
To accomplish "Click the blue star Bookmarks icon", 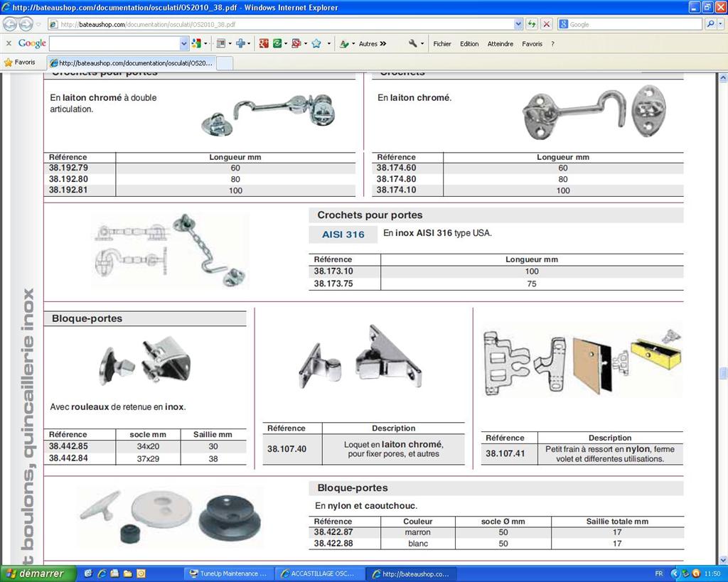I will (x=316, y=43).
